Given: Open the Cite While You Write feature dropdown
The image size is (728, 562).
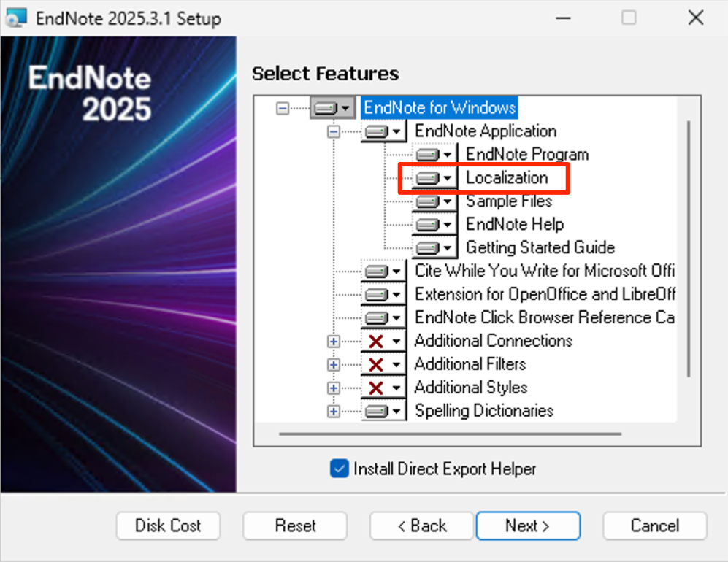Looking at the screenshot, I should (x=383, y=271).
